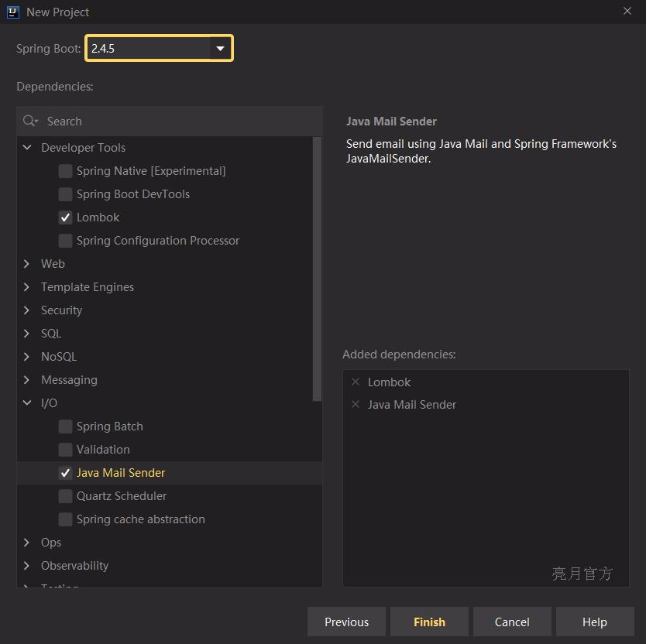This screenshot has width=646, height=644.
Task: Enable Spring Native [Experimental] checkbox
Action: 65,171
